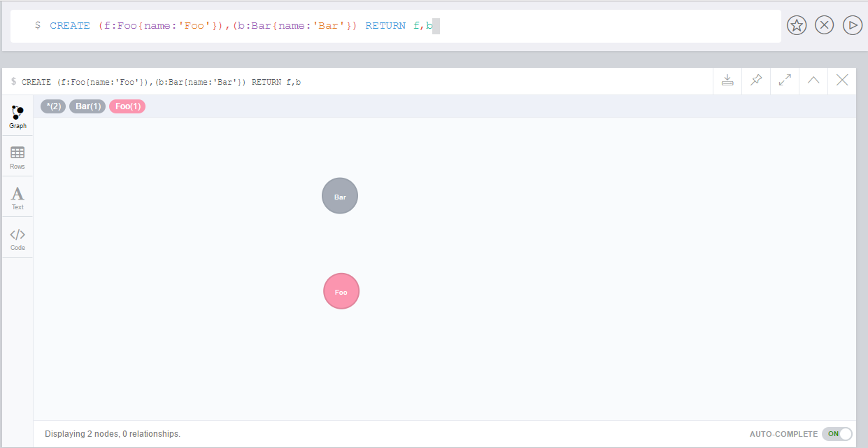Click the *(2) all-nodes chip
This screenshot has width=868, height=448.
pos(52,106)
